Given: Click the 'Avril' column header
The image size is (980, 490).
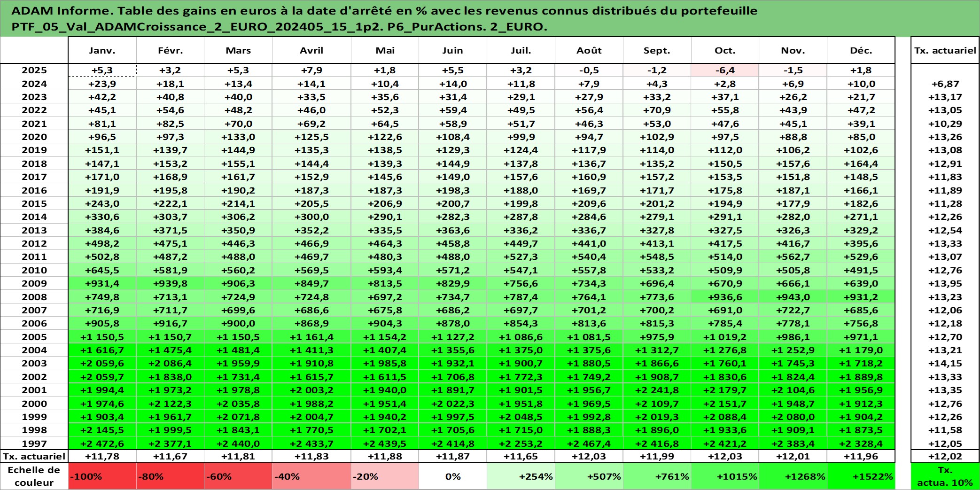Looking at the screenshot, I should coord(311,50).
